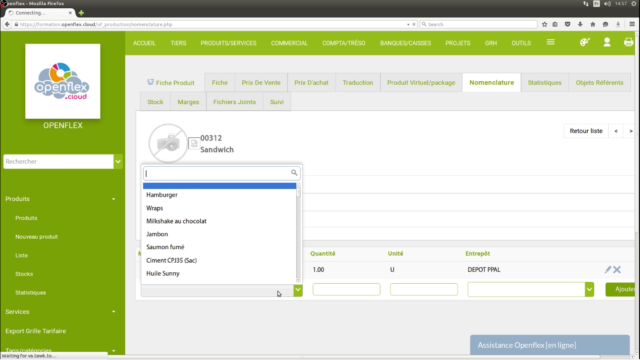
Task: Collapse the Produits sidebar section
Action: pos(113,199)
